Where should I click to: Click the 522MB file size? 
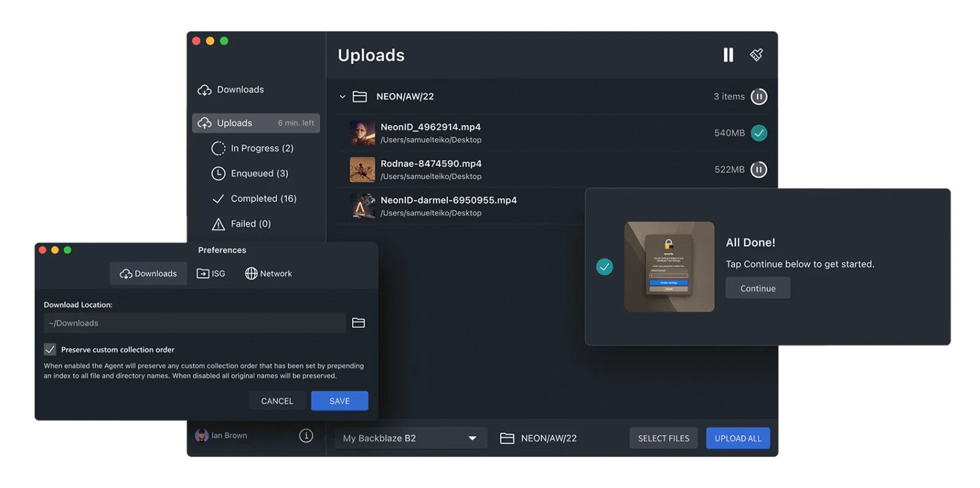pyautogui.click(x=729, y=170)
